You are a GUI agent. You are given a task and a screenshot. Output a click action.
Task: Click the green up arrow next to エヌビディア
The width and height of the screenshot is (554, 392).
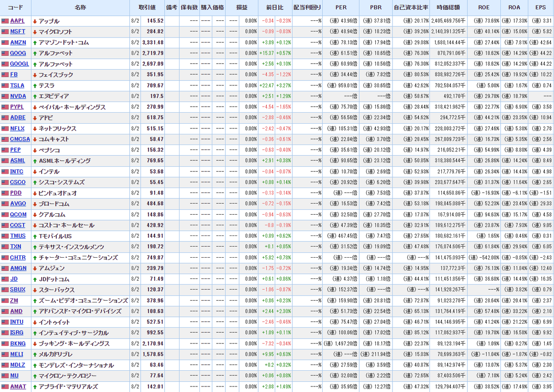35,96
